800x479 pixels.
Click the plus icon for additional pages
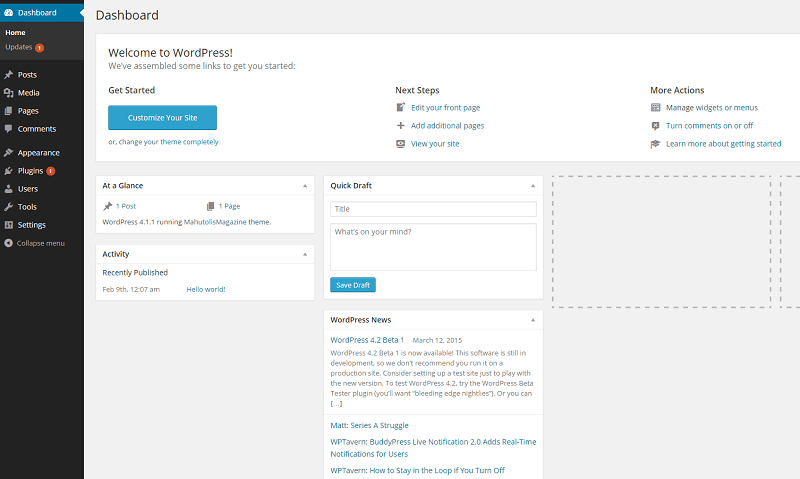pos(401,125)
